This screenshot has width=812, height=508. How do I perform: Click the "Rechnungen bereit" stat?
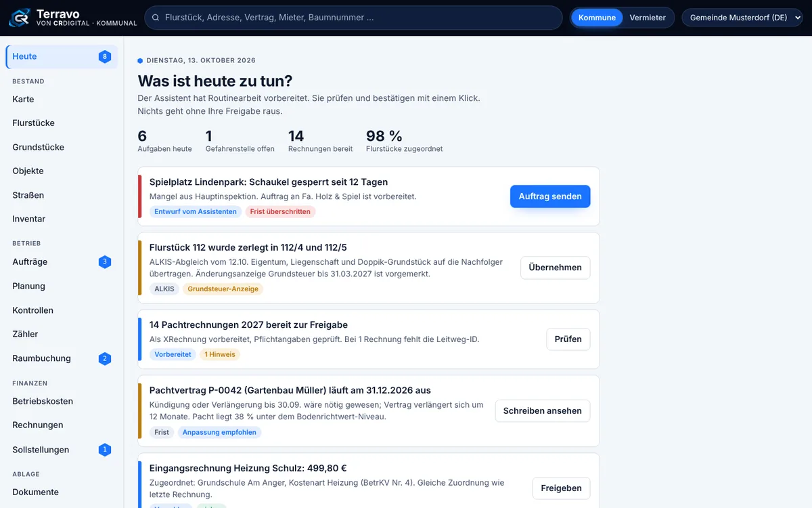coord(320,141)
